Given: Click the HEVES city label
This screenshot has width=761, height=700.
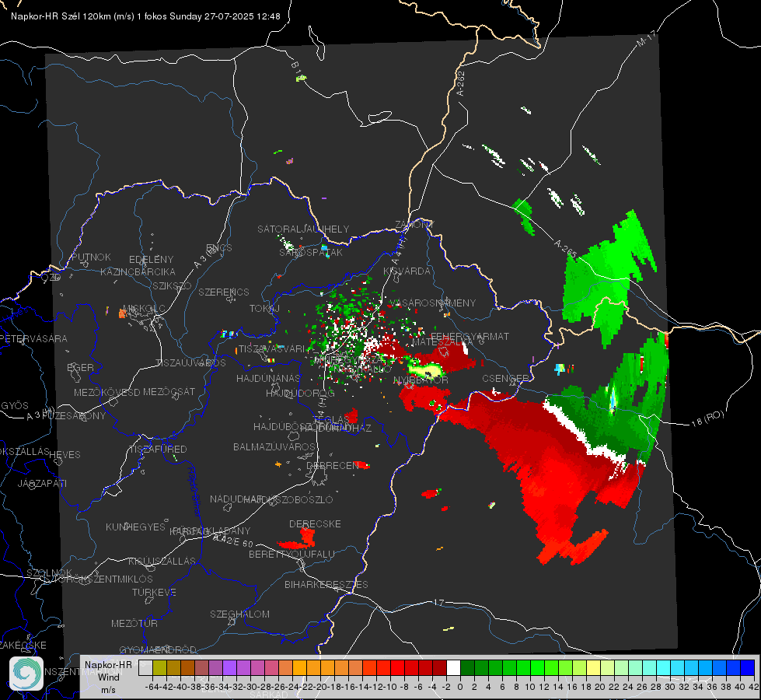Looking at the screenshot, I should coord(65,455).
